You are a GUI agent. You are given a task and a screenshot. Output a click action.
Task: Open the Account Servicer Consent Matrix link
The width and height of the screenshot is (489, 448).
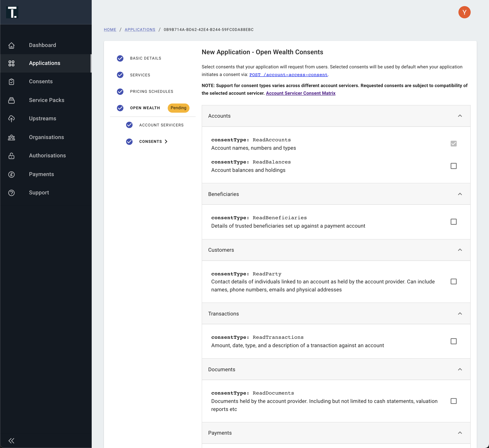pos(300,93)
